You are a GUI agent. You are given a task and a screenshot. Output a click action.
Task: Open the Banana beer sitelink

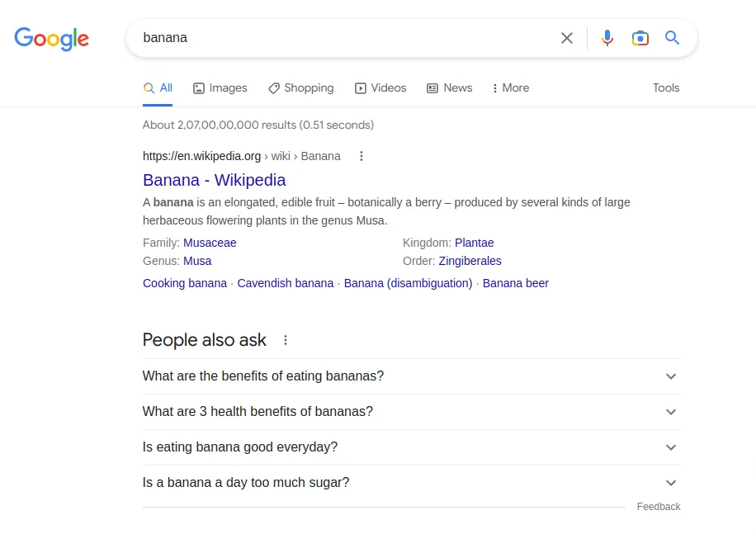coord(515,283)
